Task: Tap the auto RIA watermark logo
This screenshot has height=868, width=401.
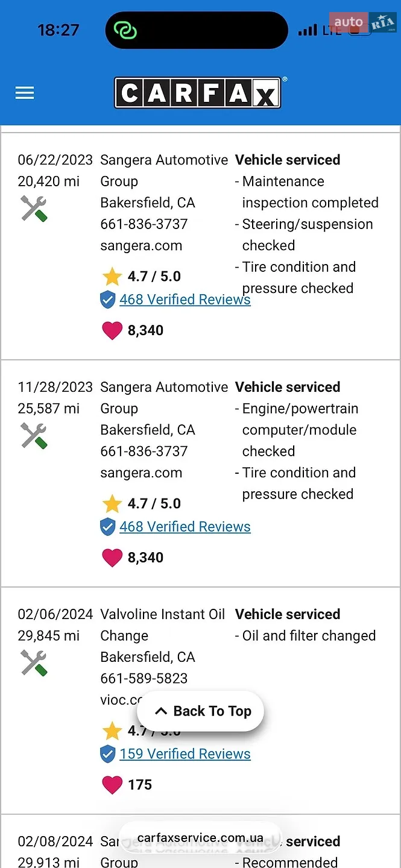Action: click(x=363, y=22)
